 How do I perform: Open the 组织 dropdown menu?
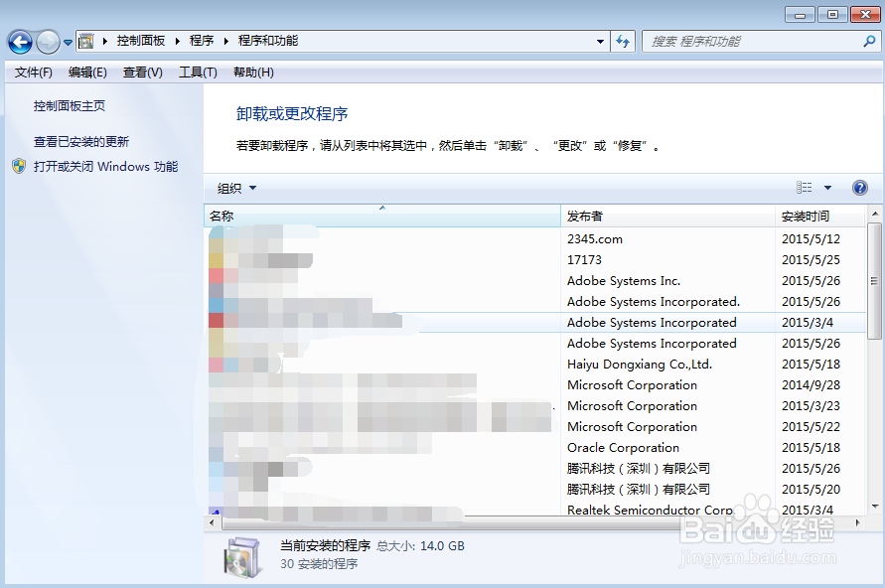pyautogui.click(x=236, y=188)
